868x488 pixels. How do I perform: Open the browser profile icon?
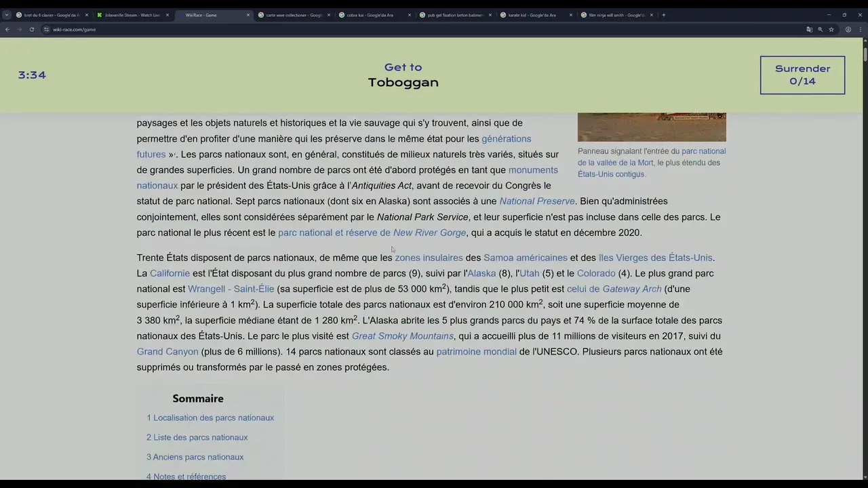[848, 29]
